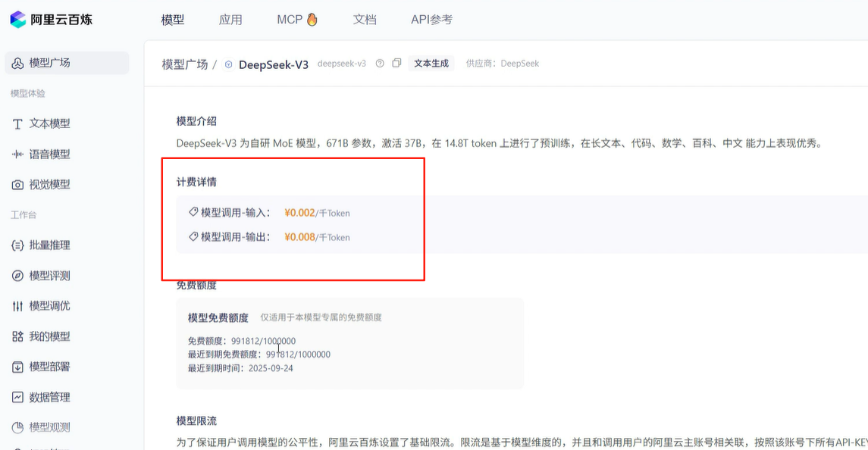
Task: Open the 我的模型 grid icon
Action: click(17, 336)
